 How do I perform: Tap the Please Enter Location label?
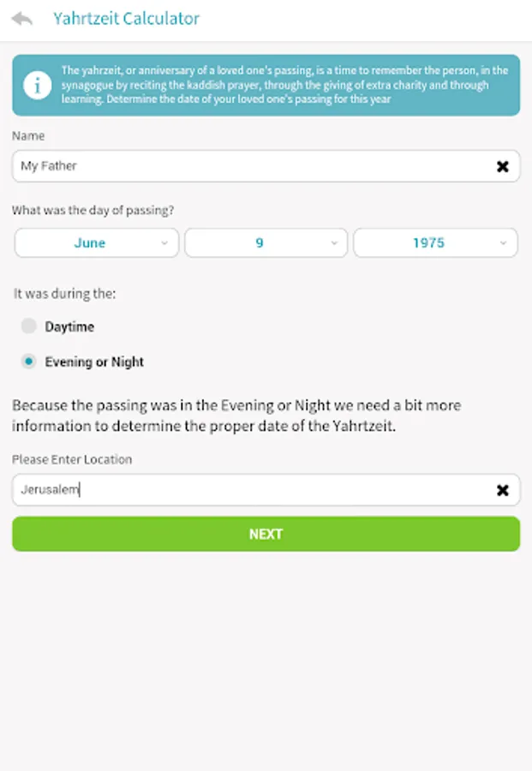tap(72, 459)
